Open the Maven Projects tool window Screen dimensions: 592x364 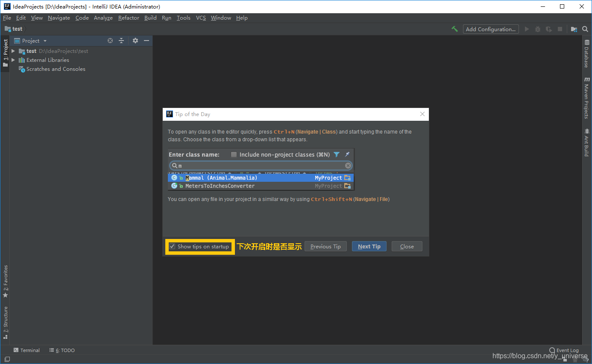click(x=587, y=98)
